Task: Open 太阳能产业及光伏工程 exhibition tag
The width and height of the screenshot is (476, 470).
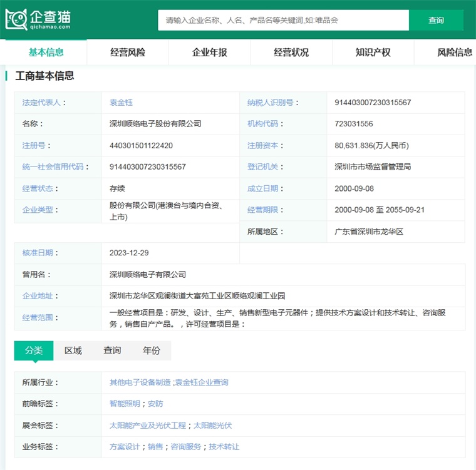Action: 147,426
